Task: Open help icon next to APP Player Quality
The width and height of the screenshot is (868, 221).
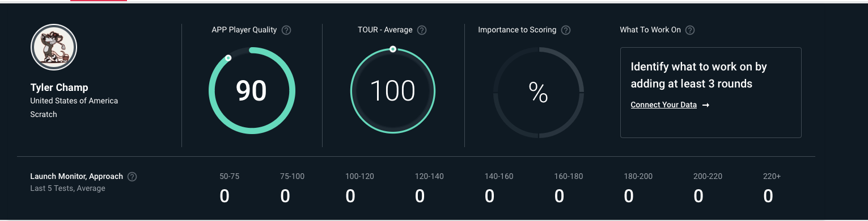Action: coord(286,30)
